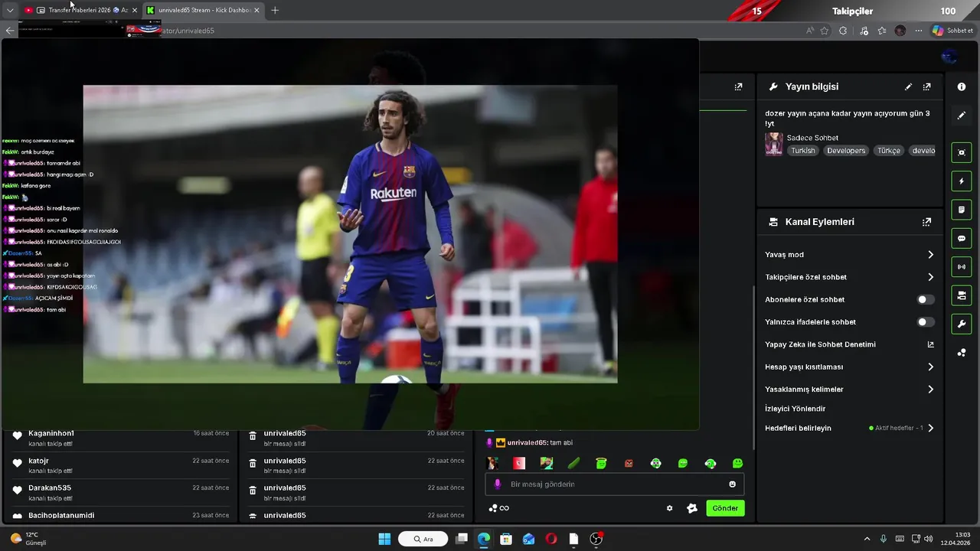Select the Turkish tag

click(803, 151)
